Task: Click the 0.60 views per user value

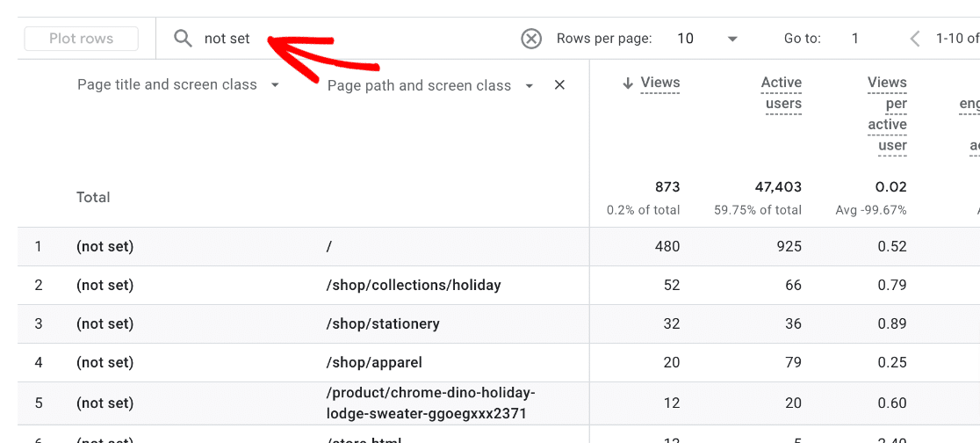Action: [891, 403]
